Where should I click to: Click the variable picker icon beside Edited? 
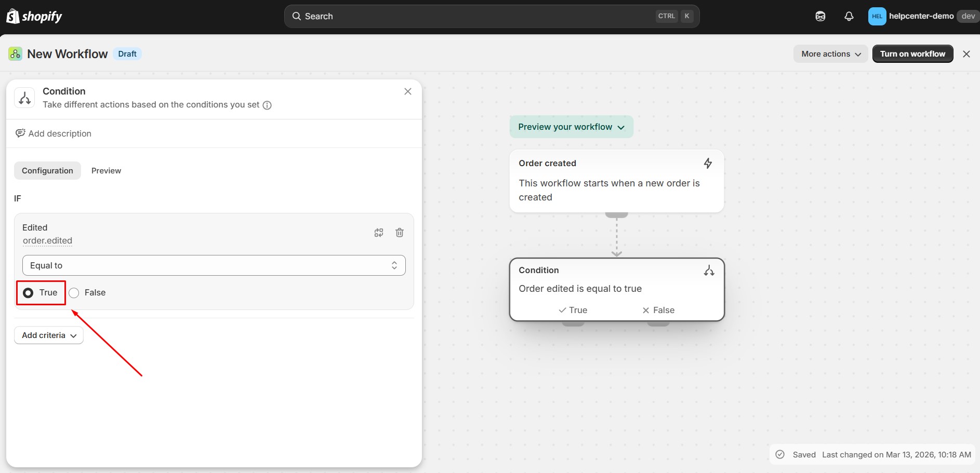click(379, 233)
